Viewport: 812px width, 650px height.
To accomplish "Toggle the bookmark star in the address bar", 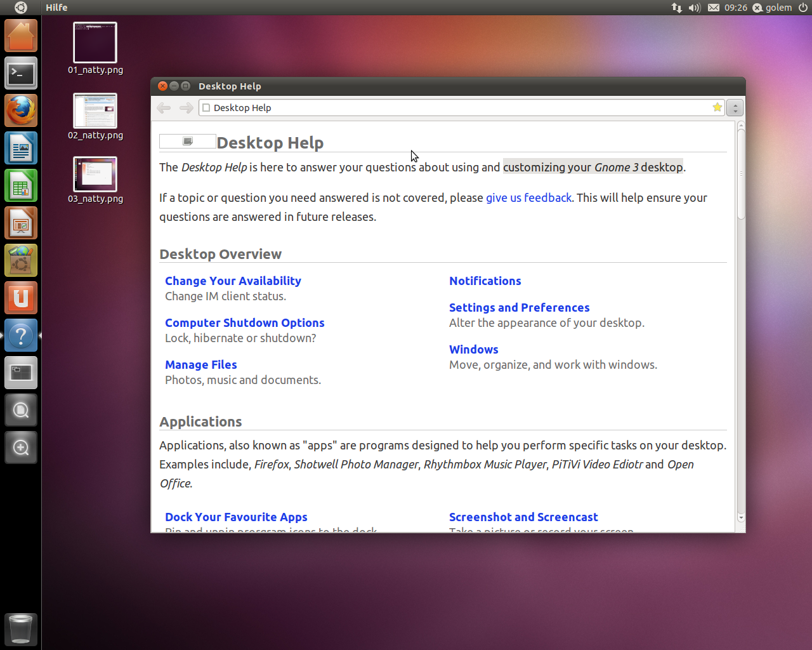I will click(716, 107).
